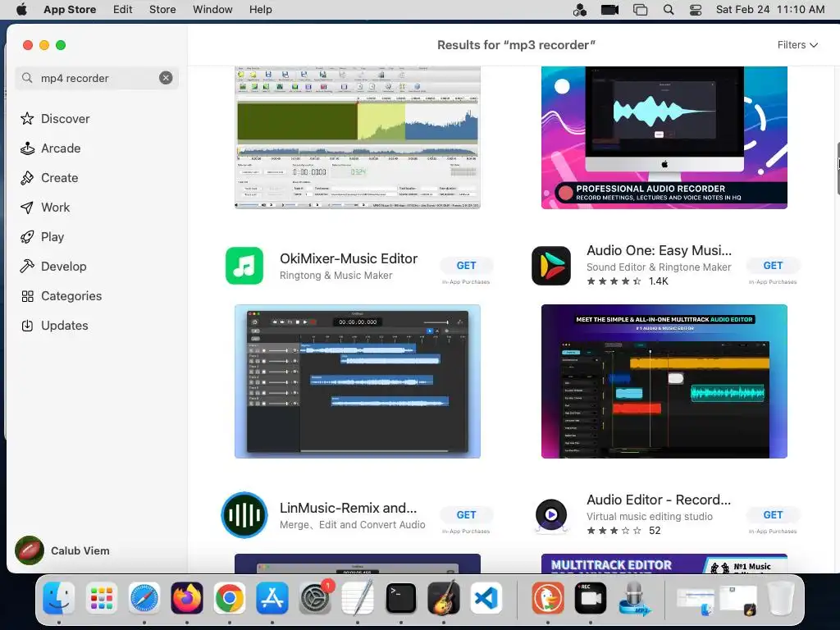Get the Audio Editor - Record app
This screenshot has height=630, width=840.
click(x=773, y=515)
